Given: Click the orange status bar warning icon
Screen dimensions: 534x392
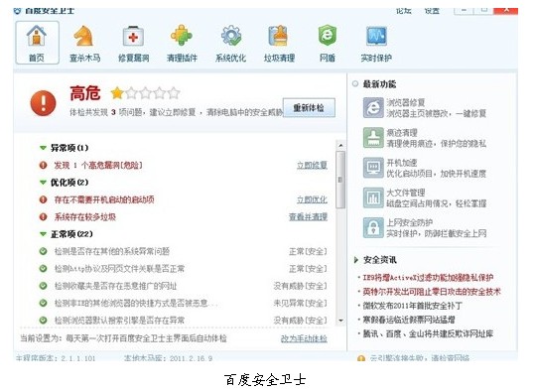Looking at the screenshot, I should 361,358.
